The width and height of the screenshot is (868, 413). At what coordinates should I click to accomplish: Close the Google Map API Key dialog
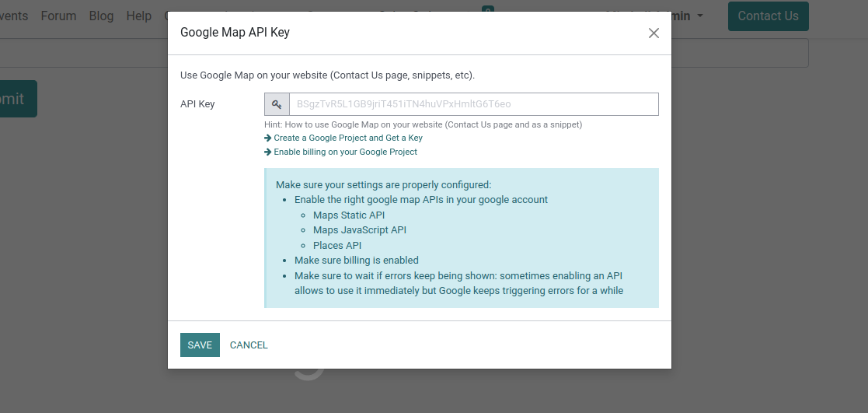(x=654, y=33)
